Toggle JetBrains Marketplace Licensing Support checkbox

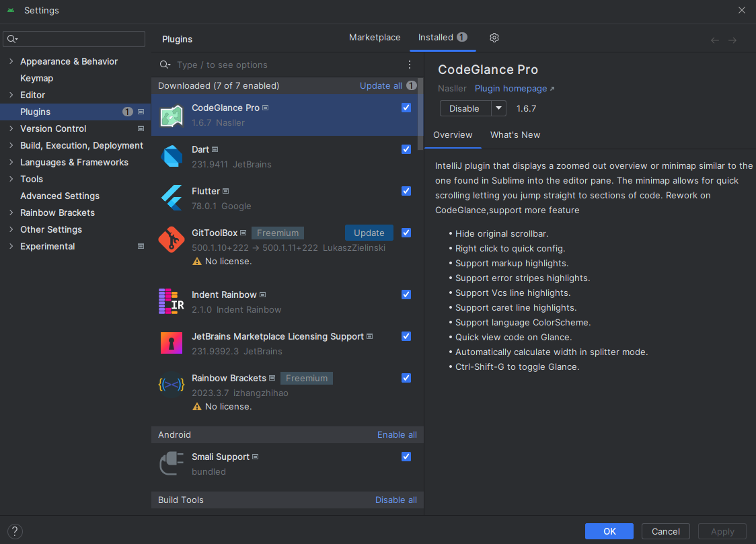(x=406, y=336)
